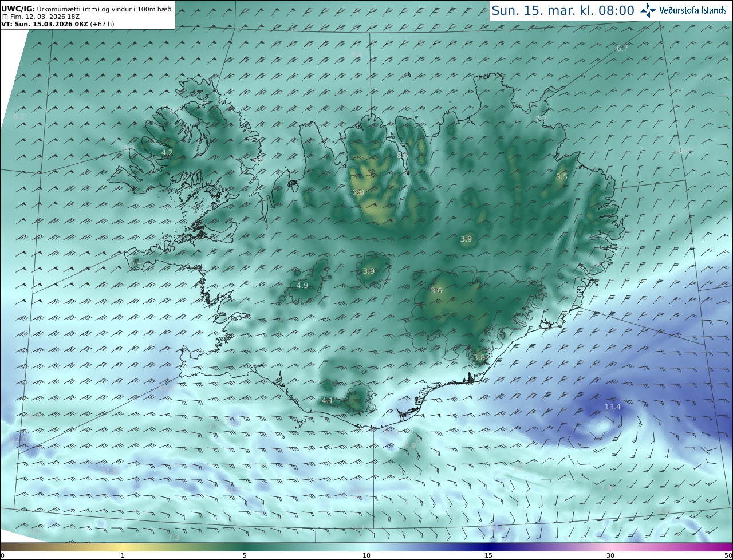This screenshot has height=560, width=733.
Task: Click the 8.2 value near the left edge
Action: pyautogui.click(x=19, y=117)
